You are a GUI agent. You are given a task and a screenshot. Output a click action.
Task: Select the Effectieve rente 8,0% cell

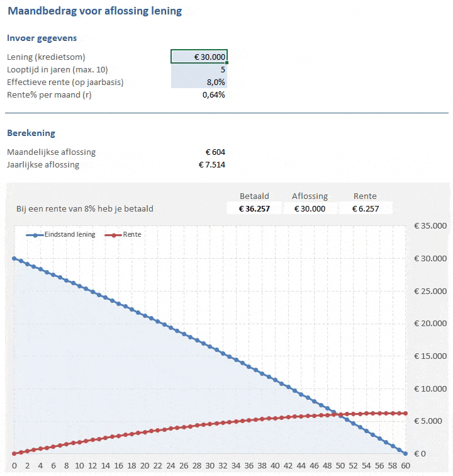tap(199, 82)
